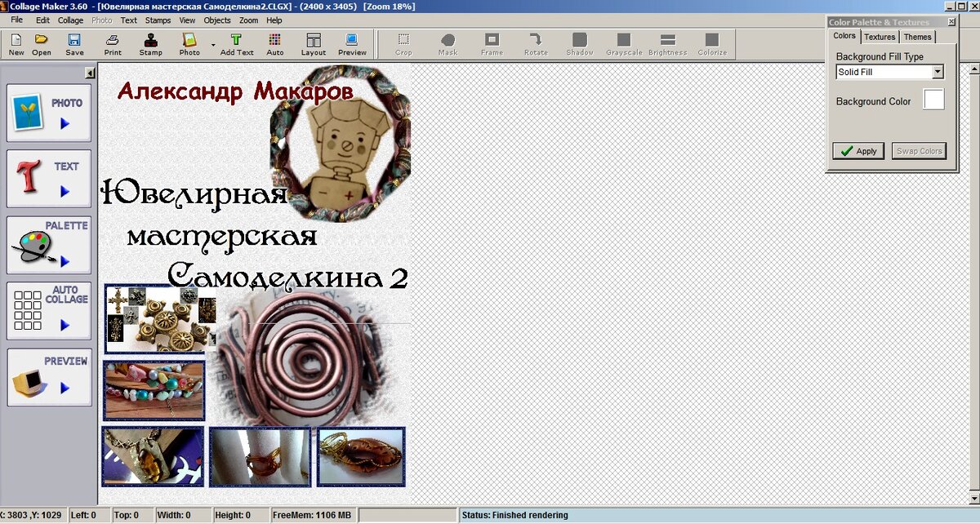This screenshot has height=524, width=980.
Task: Open the Stamps menu
Action: coord(158,20)
